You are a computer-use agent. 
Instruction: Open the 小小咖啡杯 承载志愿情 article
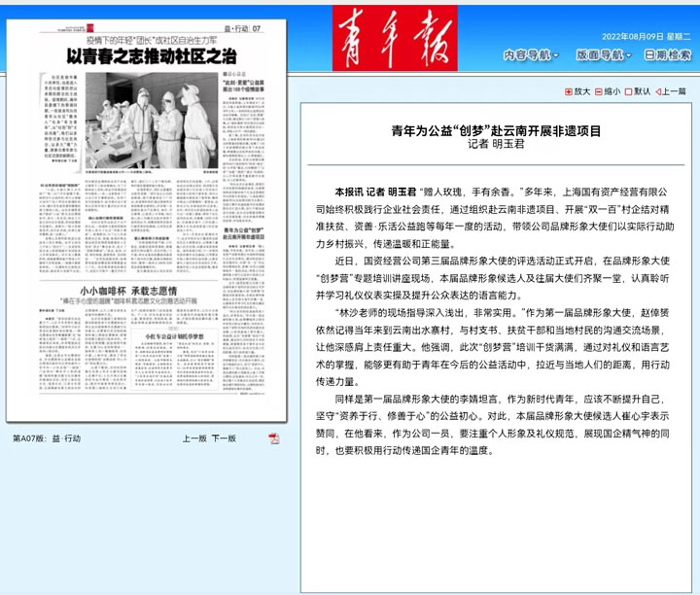(126, 290)
